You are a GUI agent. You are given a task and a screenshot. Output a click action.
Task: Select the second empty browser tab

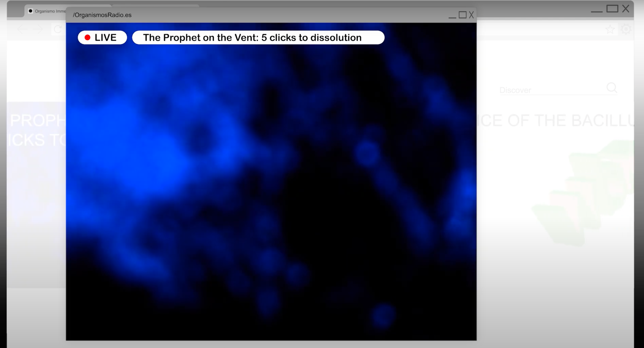pos(155,5)
